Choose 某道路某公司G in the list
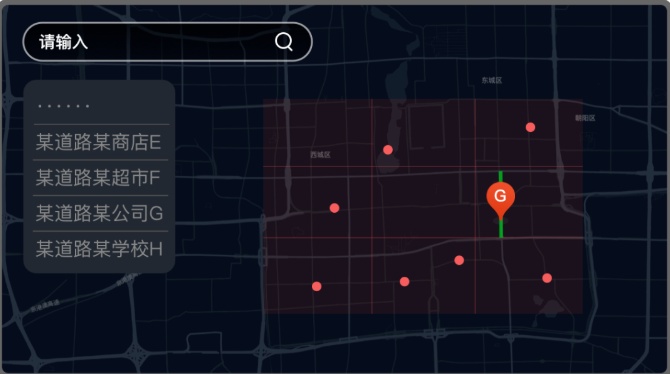The width and height of the screenshot is (670, 374). point(100,213)
